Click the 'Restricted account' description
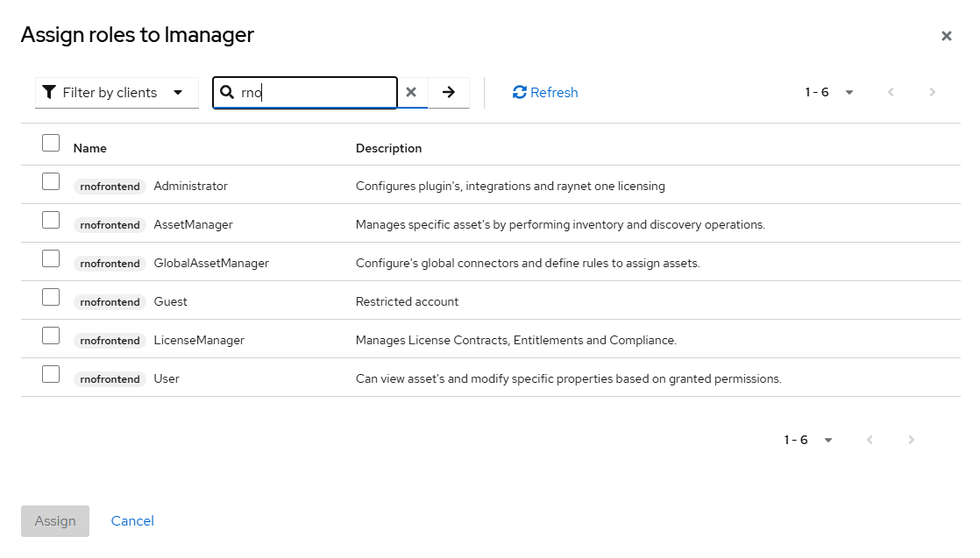The image size is (980, 558). click(407, 302)
